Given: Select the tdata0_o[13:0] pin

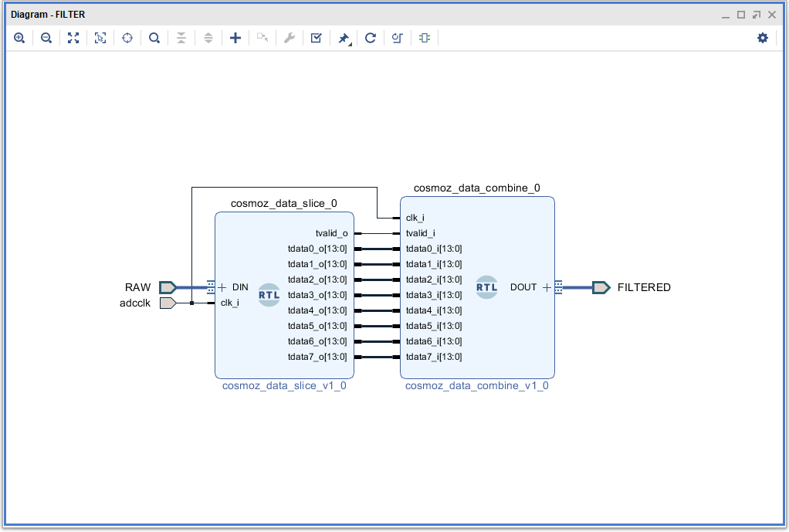Looking at the screenshot, I should pos(317,249).
